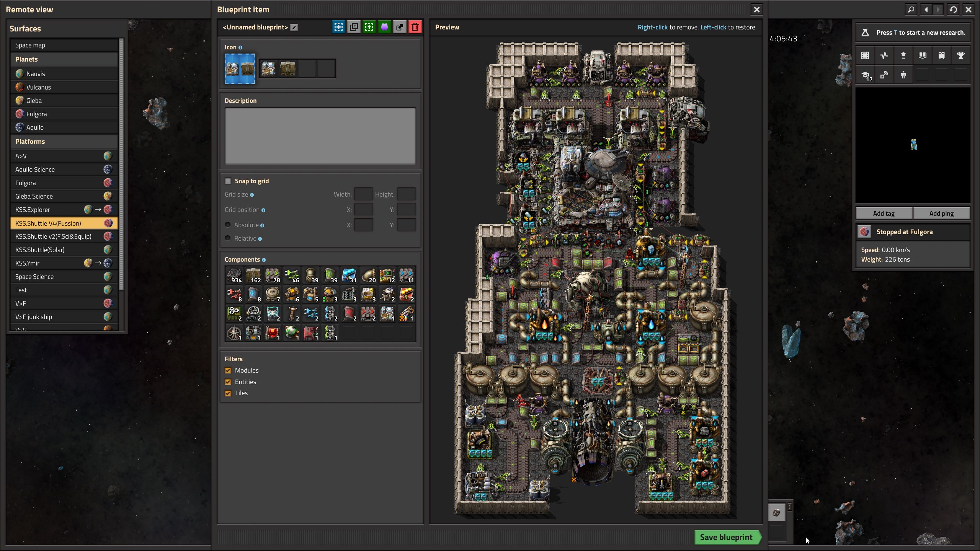Click the blueprint icon preview thumbnail
The height and width of the screenshot is (551, 980).
240,69
